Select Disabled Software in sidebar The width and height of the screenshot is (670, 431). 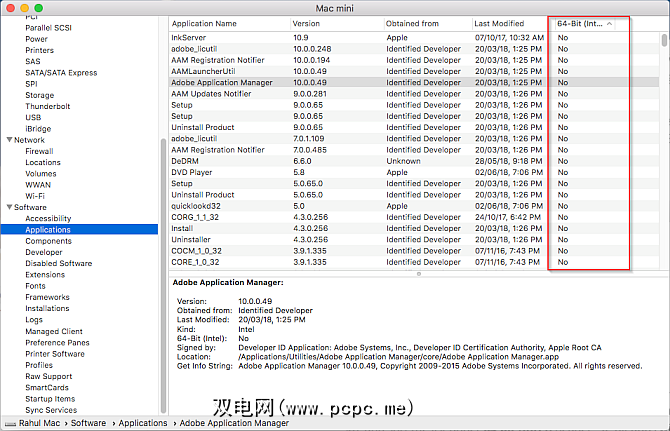pos(59,263)
